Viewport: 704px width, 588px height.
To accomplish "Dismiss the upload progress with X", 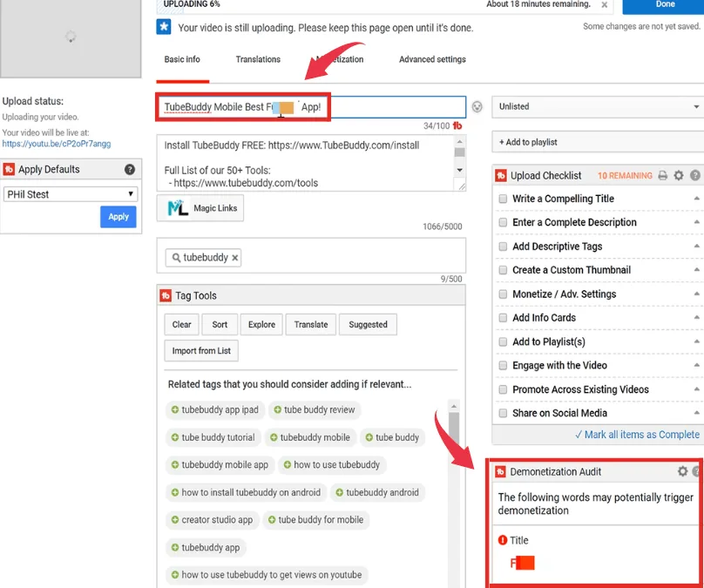I will tap(605, 5).
